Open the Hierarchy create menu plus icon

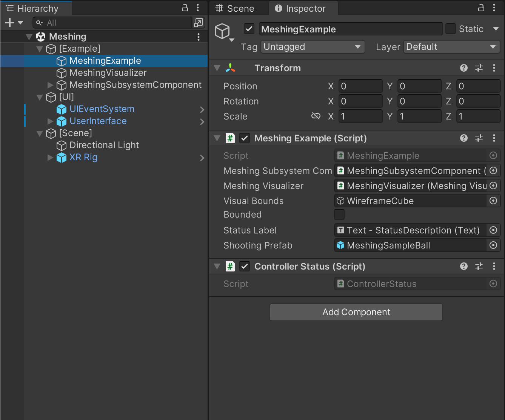[x=9, y=23]
